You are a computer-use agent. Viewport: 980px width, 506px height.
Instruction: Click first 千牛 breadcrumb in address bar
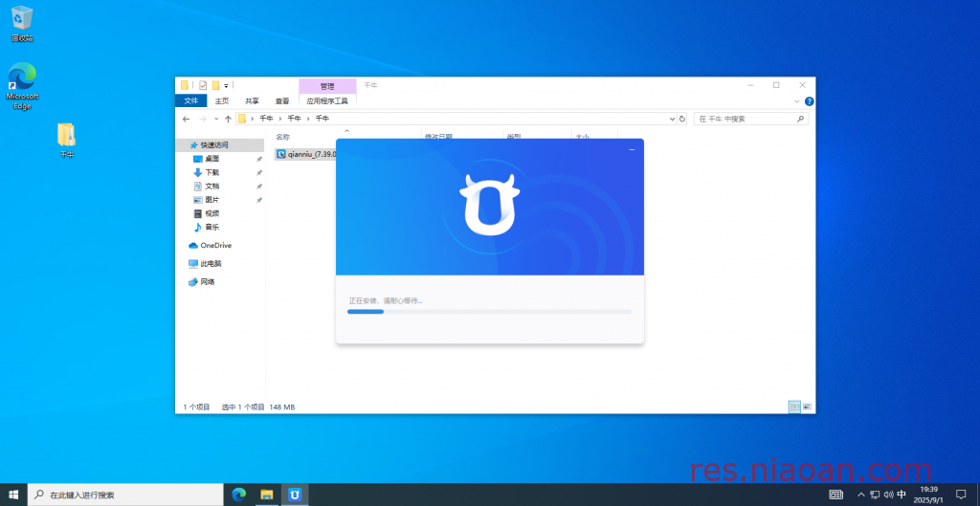(266, 118)
